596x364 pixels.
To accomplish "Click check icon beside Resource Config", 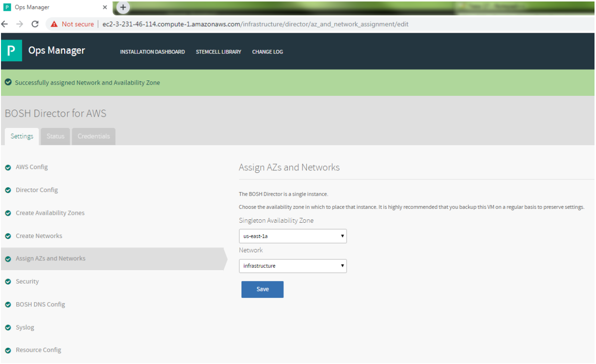I will (8, 350).
